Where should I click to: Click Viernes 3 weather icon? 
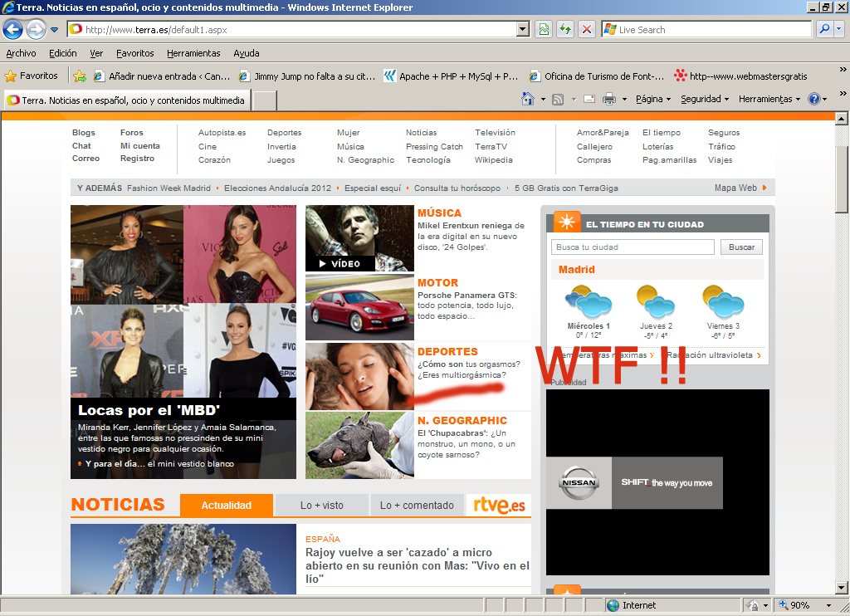tap(723, 301)
